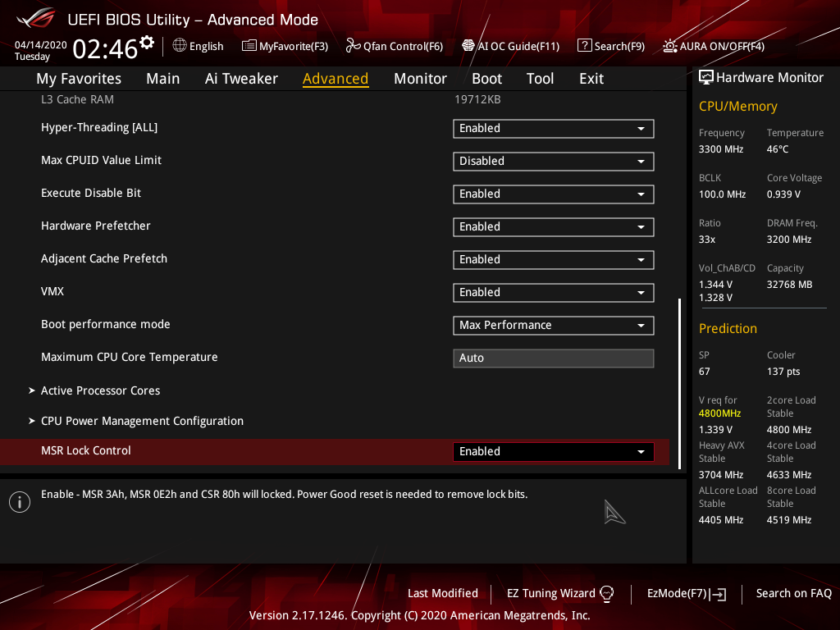Click the settings list scrollbar
This screenshot has height=630, width=840.
680,384
